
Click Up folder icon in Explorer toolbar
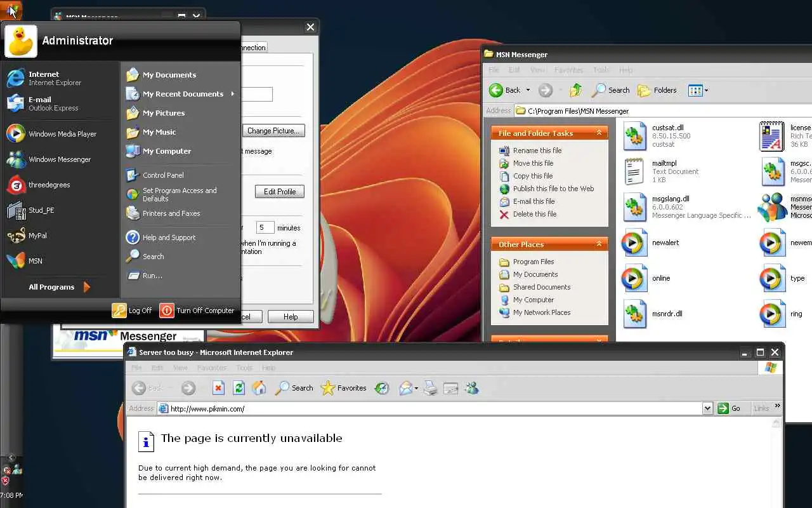(x=575, y=90)
